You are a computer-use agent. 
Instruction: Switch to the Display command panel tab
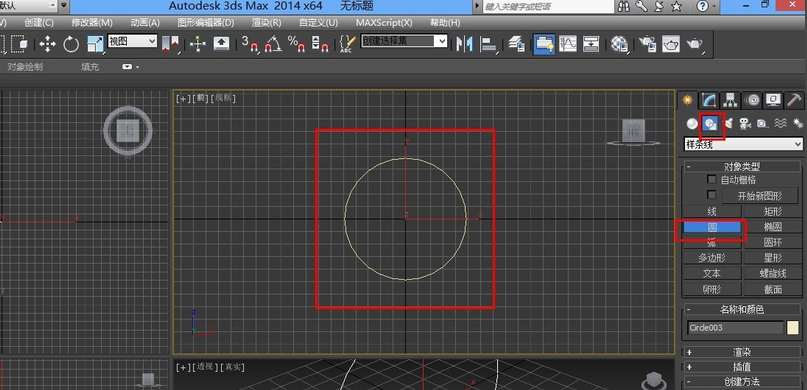pos(774,100)
